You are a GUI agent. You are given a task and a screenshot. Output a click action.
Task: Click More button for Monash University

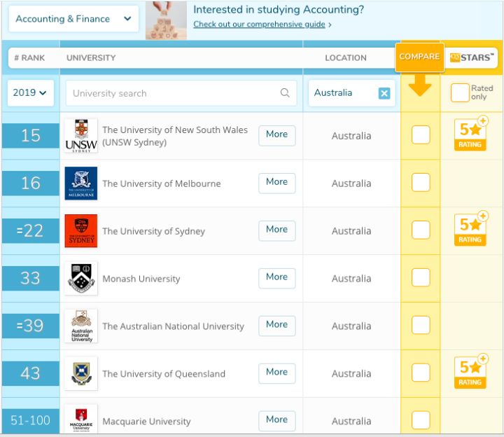click(276, 277)
